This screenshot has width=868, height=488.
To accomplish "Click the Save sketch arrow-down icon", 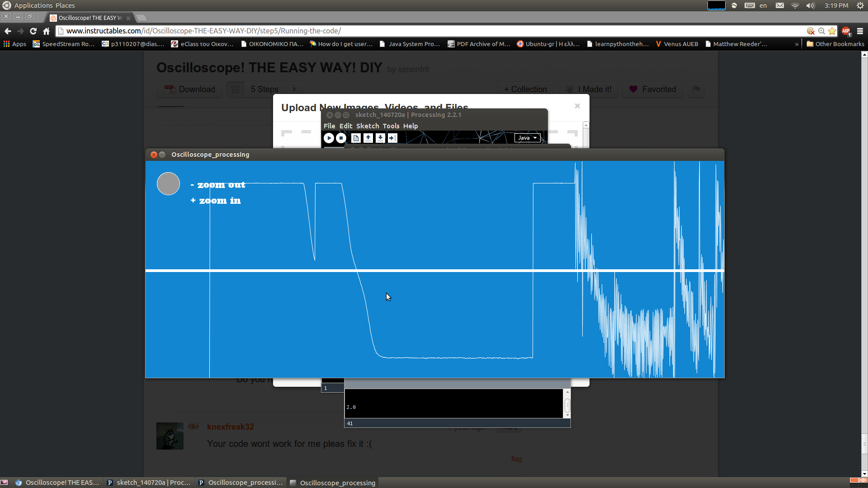I will [380, 138].
